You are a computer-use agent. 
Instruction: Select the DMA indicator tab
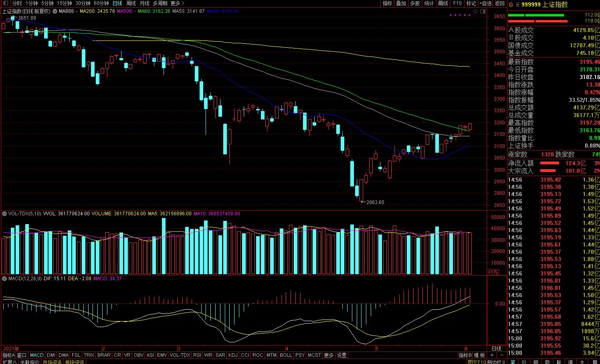click(63, 355)
